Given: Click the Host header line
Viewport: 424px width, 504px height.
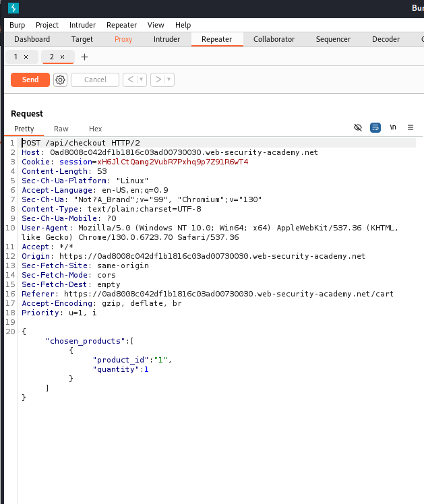Looking at the screenshot, I should (170, 152).
